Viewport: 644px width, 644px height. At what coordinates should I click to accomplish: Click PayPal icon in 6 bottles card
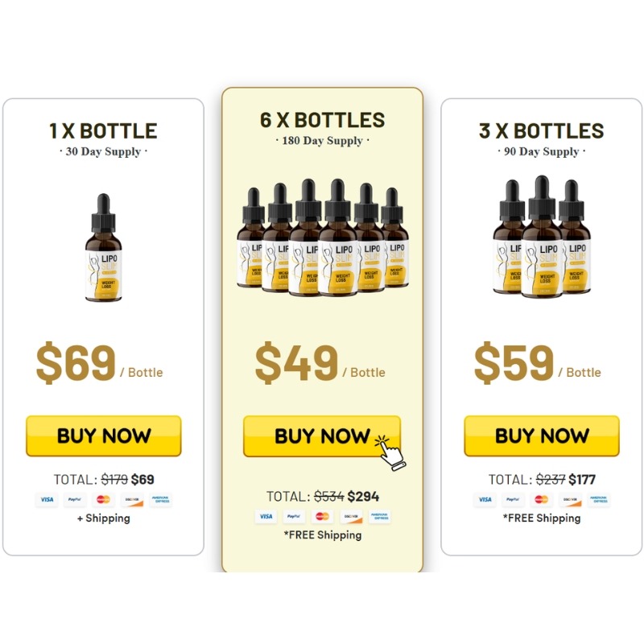pyautogui.click(x=294, y=517)
